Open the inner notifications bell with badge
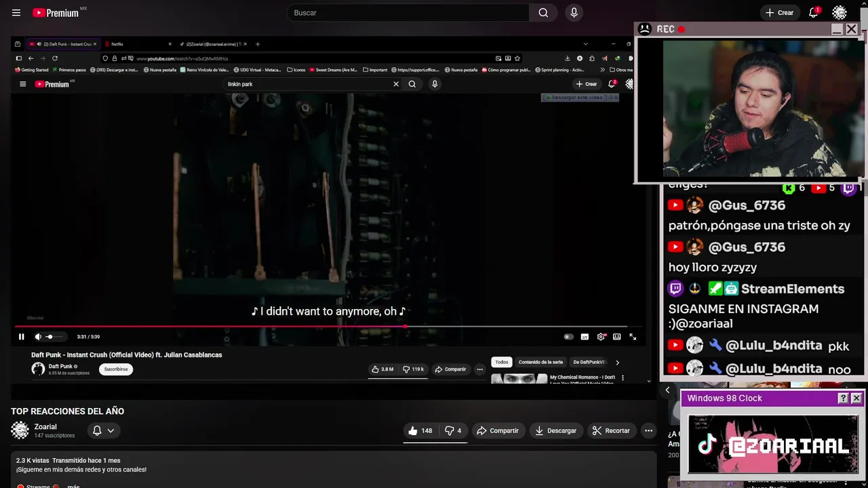The image size is (868, 488). point(612,84)
